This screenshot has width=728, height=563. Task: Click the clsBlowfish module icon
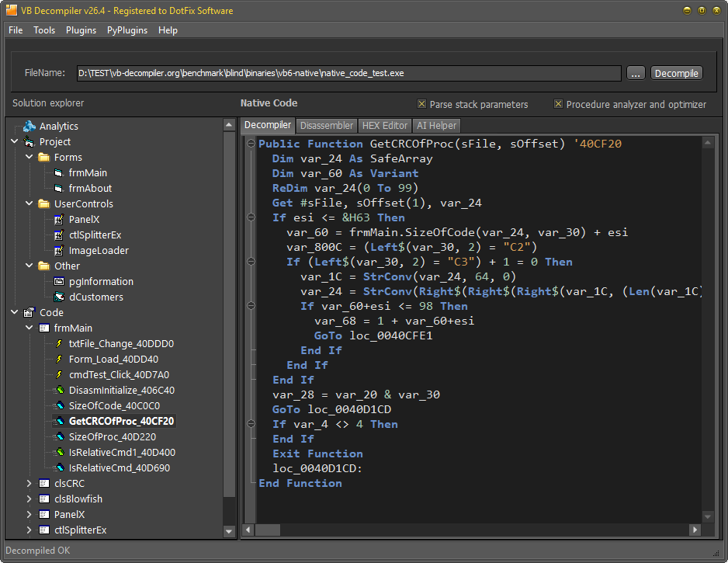pyautogui.click(x=44, y=499)
